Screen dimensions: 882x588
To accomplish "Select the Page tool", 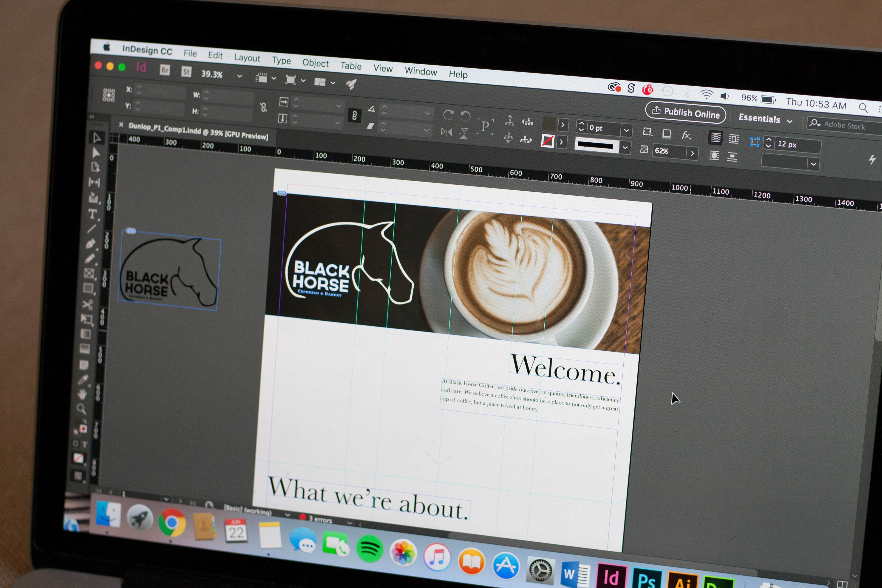I will pyautogui.click(x=95, y=167).
